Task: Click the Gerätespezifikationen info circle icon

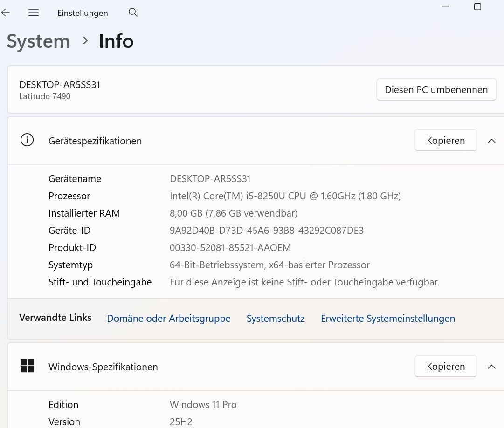Action: [27, 140]
